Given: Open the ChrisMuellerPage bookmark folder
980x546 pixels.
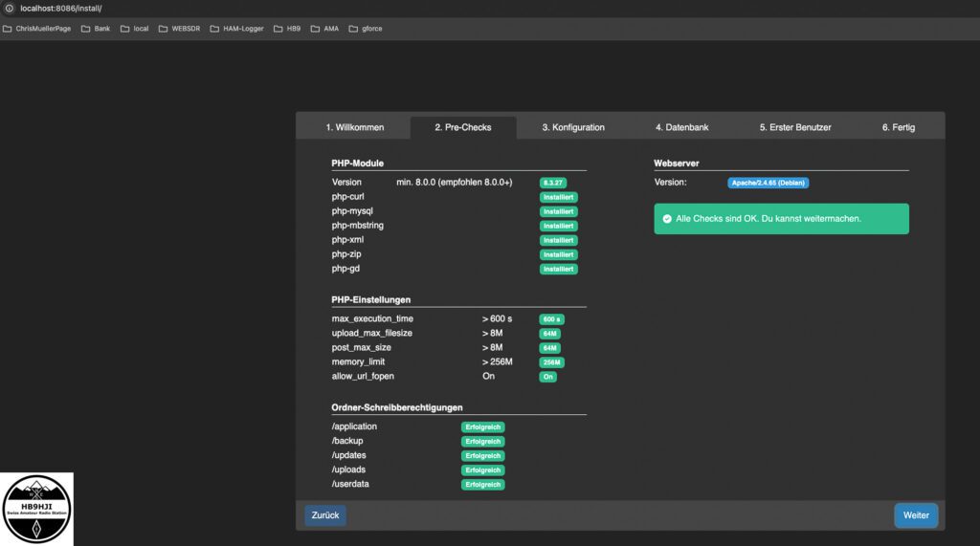Looking at the screenshot, I should click(37, 29).
